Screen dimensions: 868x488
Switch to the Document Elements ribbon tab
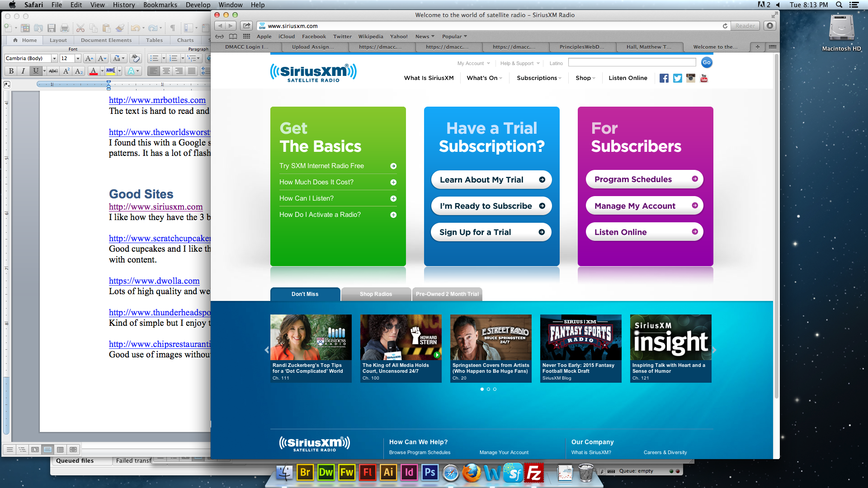(106, 40)
